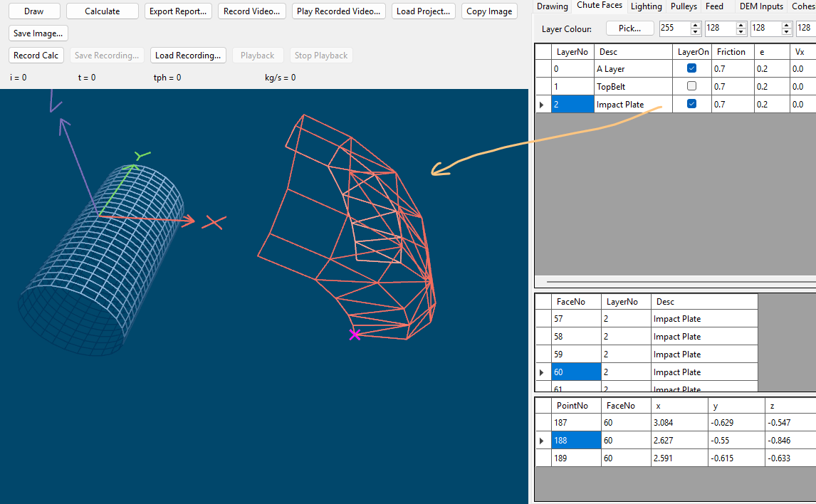The width and height of the screenshot is (816, 504).
Task: Click the second colour value field 128
Action: tap(721, 28)
